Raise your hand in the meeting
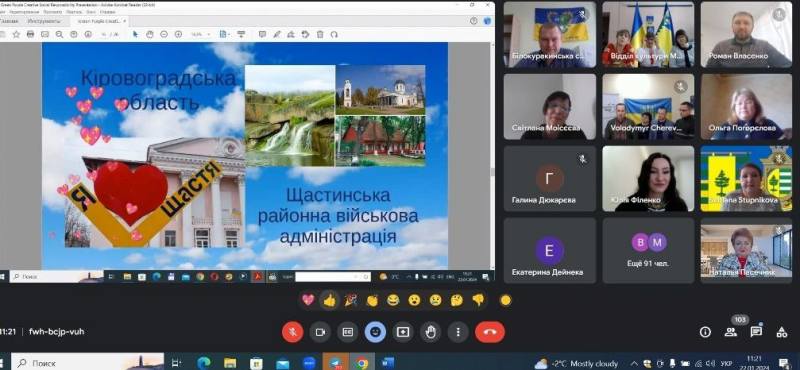 coord(430,332)
